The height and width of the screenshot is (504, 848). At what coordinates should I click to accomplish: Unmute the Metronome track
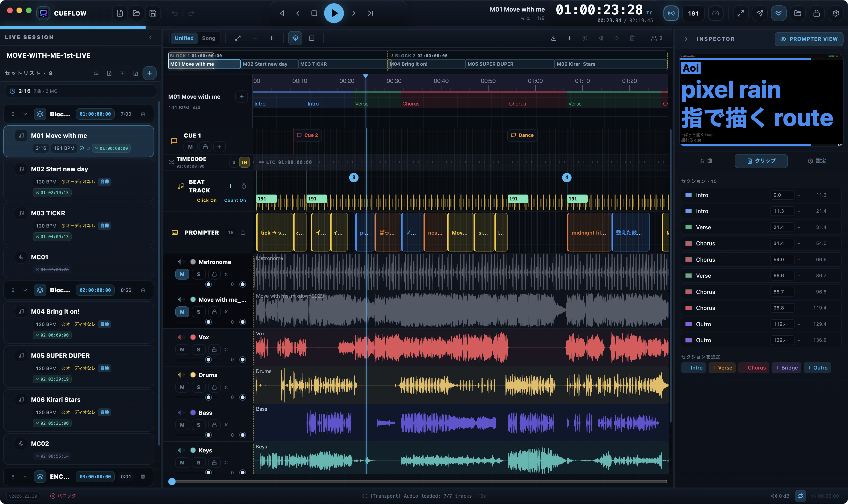point(182,274)
